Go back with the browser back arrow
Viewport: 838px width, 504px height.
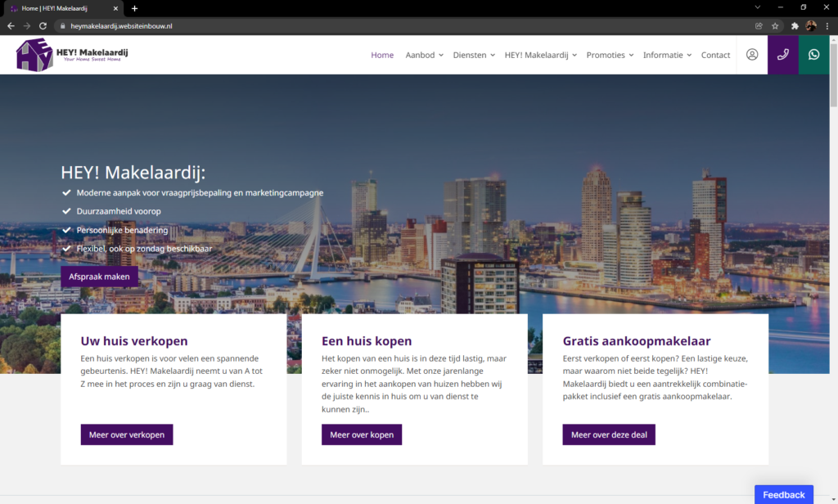(11, 26)
